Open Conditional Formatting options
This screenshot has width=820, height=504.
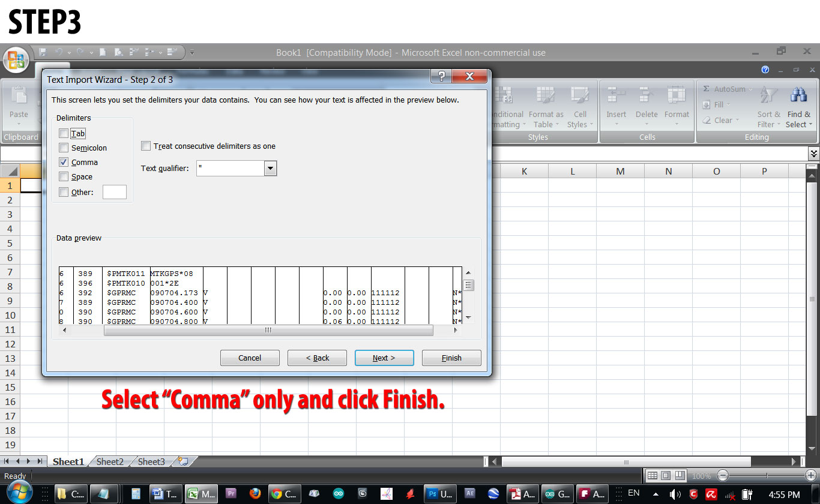[507, 108]
